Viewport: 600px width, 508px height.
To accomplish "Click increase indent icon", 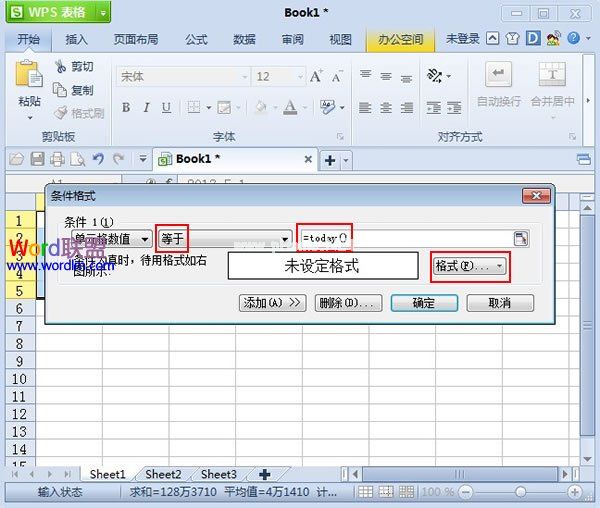I will [454, 108].
